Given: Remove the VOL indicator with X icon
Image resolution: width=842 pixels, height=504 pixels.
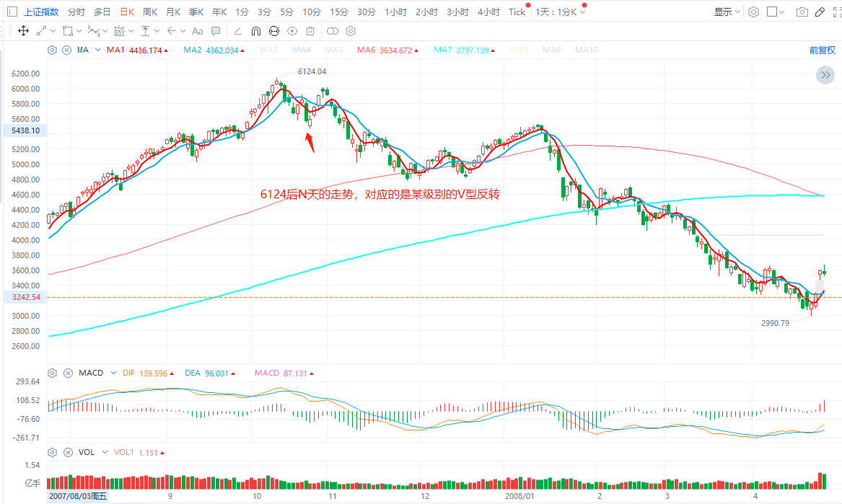Looking at the screenshot, I should 66,452.
